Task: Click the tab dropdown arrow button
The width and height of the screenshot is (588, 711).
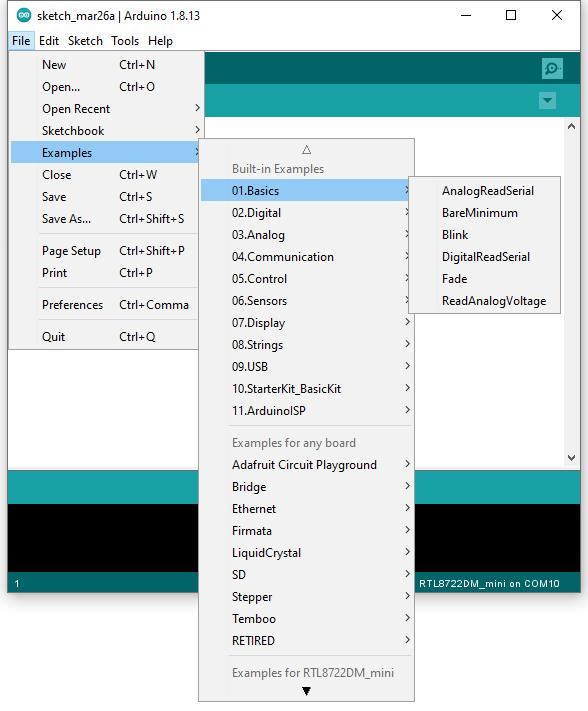Action: (547, 100)
